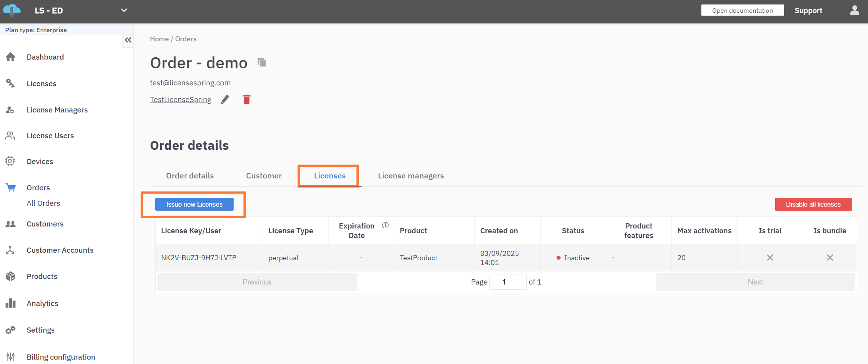Open the test@licensespring.com email link
This screenshot has height=364, width=868.
coord(190,83)
